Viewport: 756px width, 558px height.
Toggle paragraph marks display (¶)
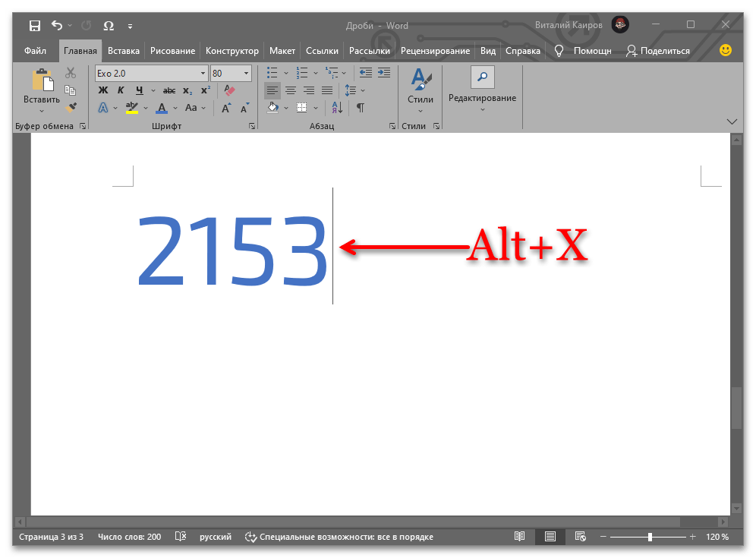(x=361, y=108)
